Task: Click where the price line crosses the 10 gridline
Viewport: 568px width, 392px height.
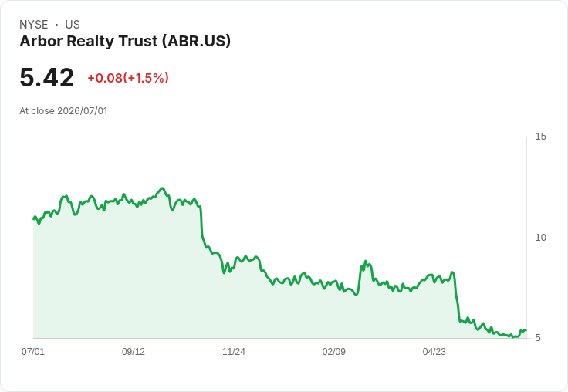Action: pos(202,238)
